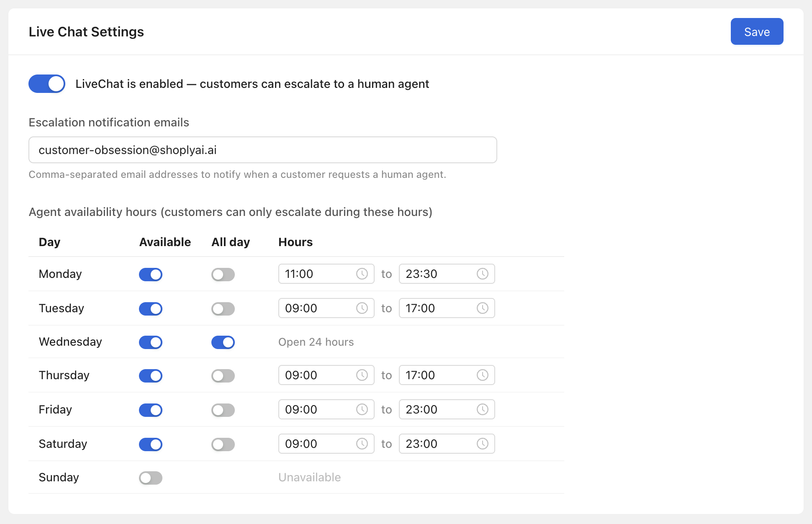The height and width of the screenshot is (524, 812).
Task: Click clock icon in Saturday end time
Action: coord(482,444)
